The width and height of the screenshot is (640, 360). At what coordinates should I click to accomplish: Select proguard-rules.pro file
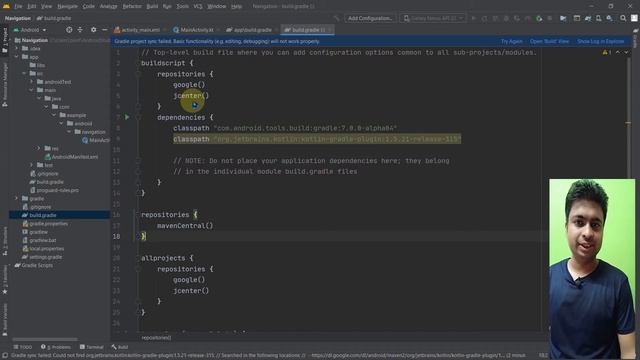click(x=54, y=190)
